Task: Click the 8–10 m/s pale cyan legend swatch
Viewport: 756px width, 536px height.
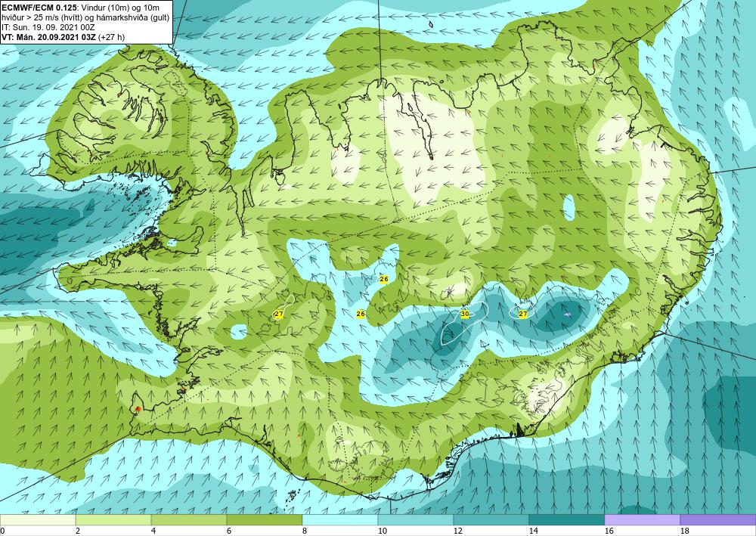Action: 340,520
